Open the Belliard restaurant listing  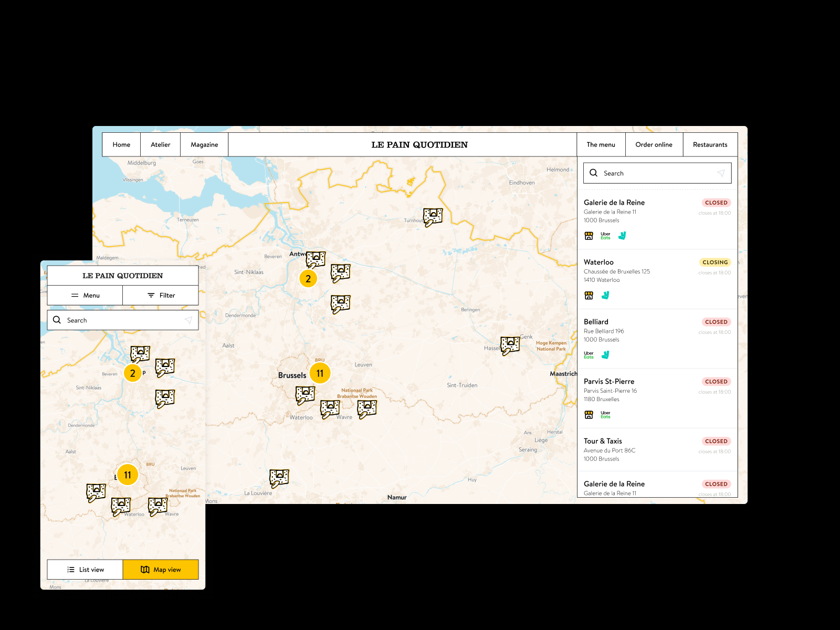tap(657, 339)
